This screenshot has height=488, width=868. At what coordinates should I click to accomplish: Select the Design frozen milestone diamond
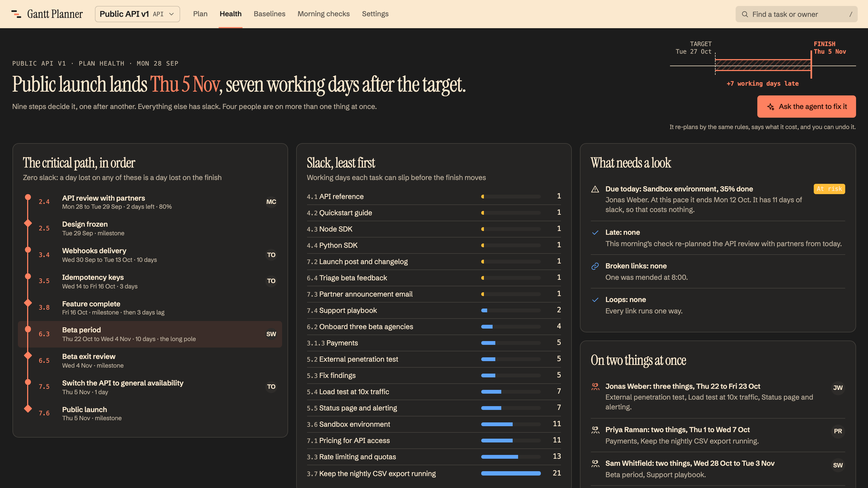28,223
